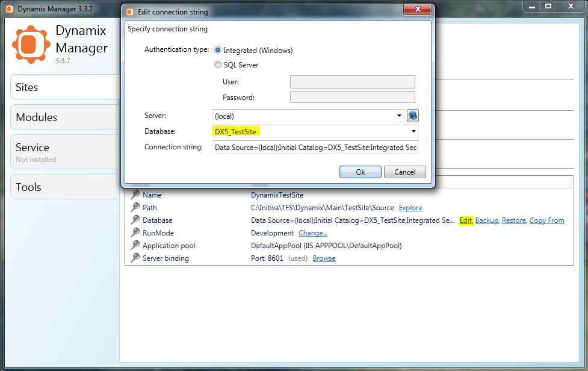Click the pin icon beside Database property
Screen dimensions: 588x371
click(135, 220)
